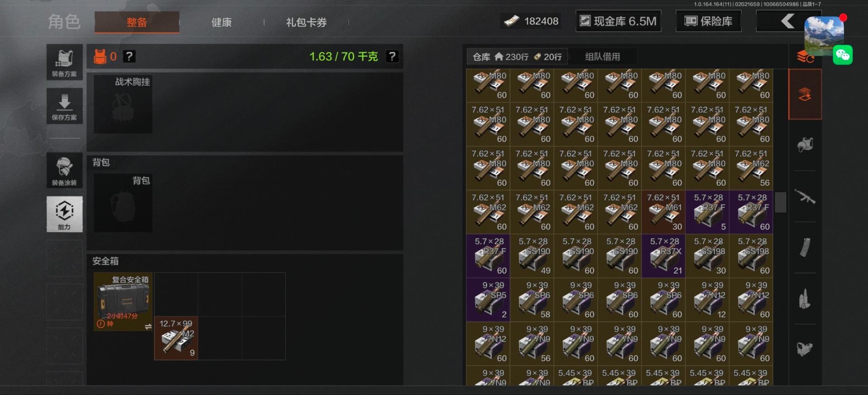
Task: Click the 保存方案 save loadout icon
Action: (x=64, y=106)
